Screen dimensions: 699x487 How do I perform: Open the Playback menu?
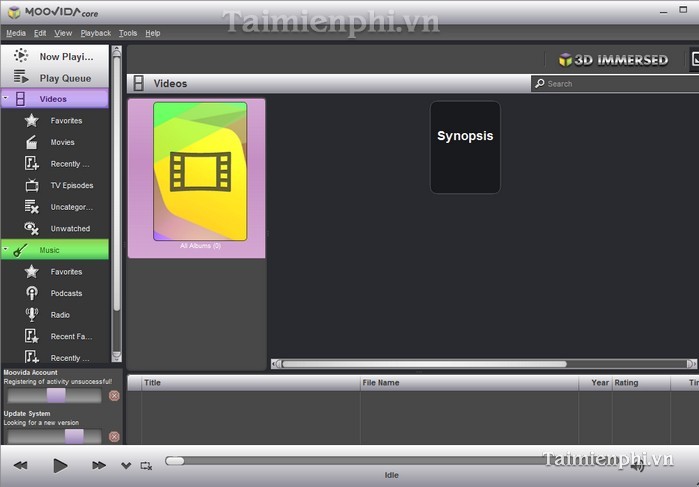pyautogui.click(x=95, y=33)
